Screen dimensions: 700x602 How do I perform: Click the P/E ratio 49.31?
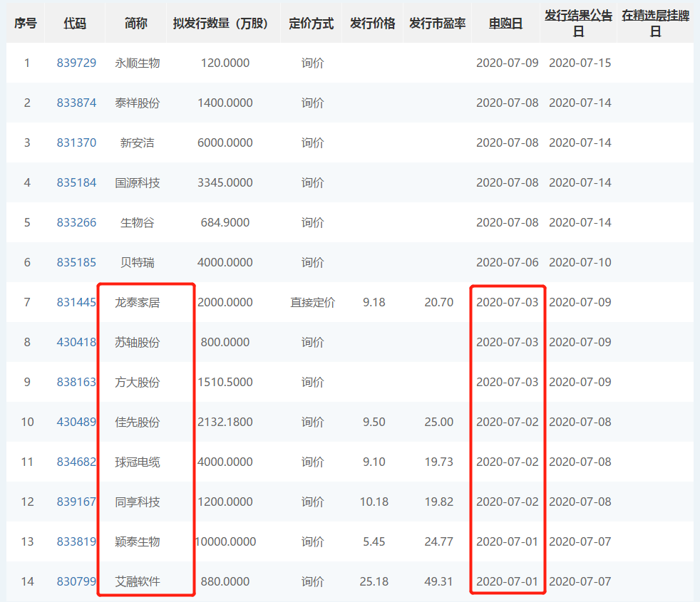[438, 581]
